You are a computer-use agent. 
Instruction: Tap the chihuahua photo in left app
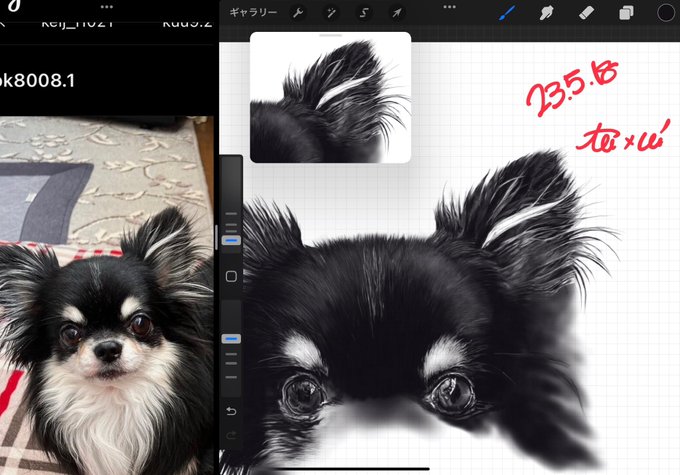[107, 295]
